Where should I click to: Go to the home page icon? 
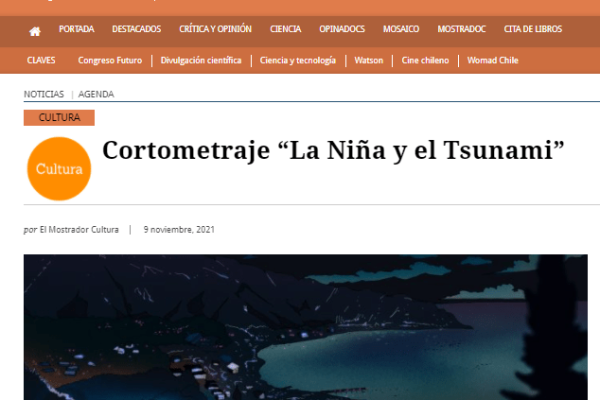(x=35, y=31)
